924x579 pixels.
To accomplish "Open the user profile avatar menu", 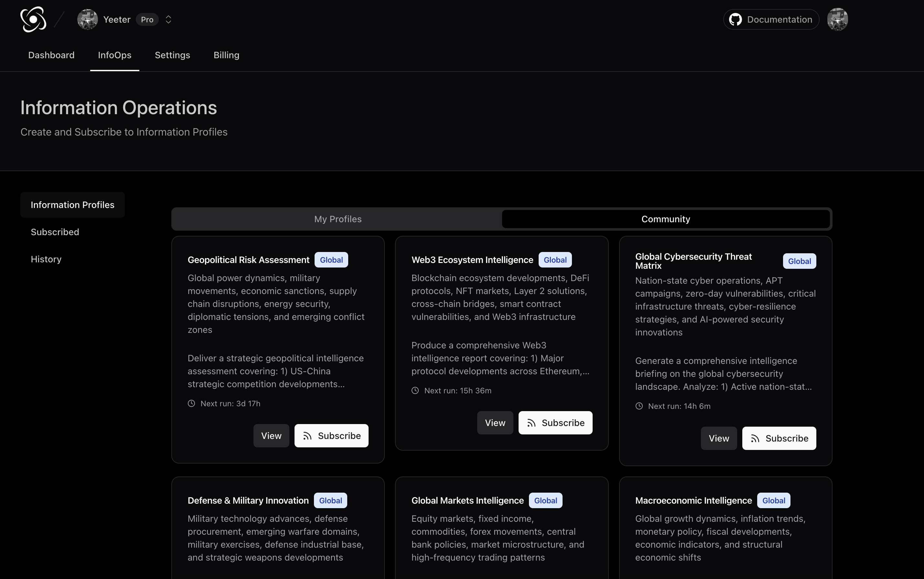I will click(x=837, y=19).
